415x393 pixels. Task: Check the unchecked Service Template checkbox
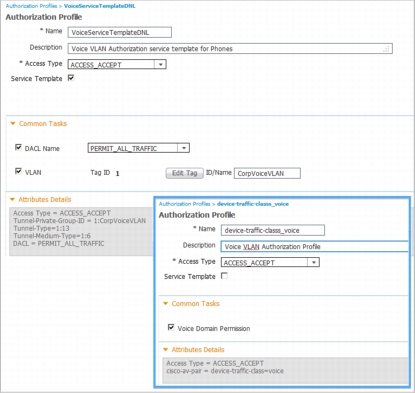tap(224, 276)
